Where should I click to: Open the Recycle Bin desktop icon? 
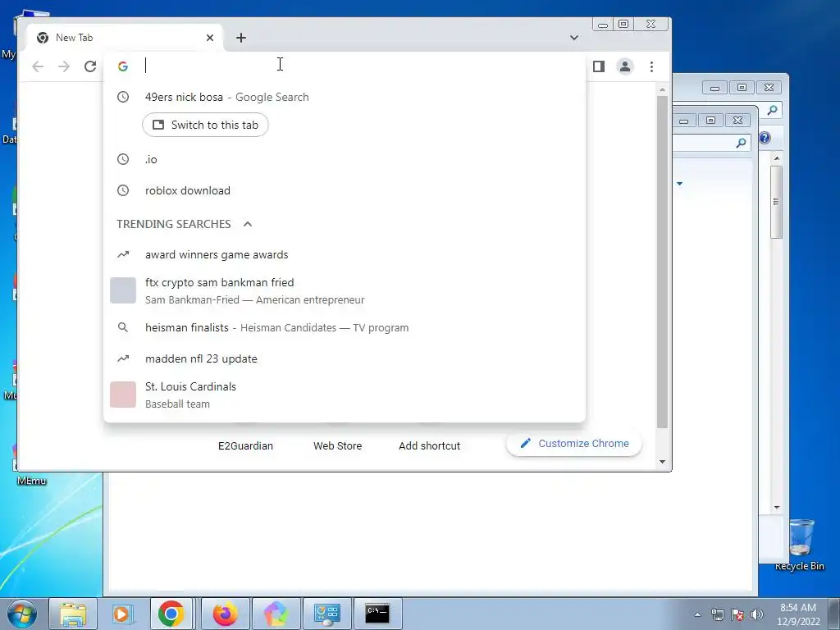(800, 545)
